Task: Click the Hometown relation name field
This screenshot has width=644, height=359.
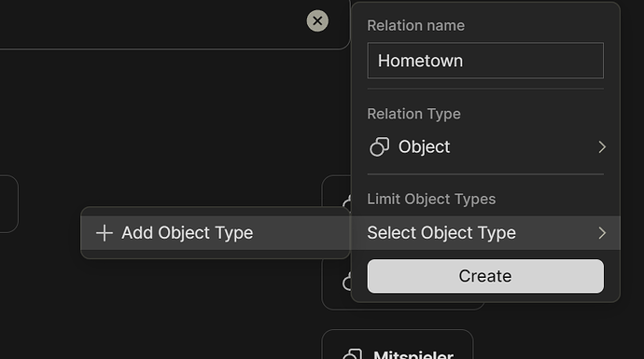Action: [x=485, y=61]
